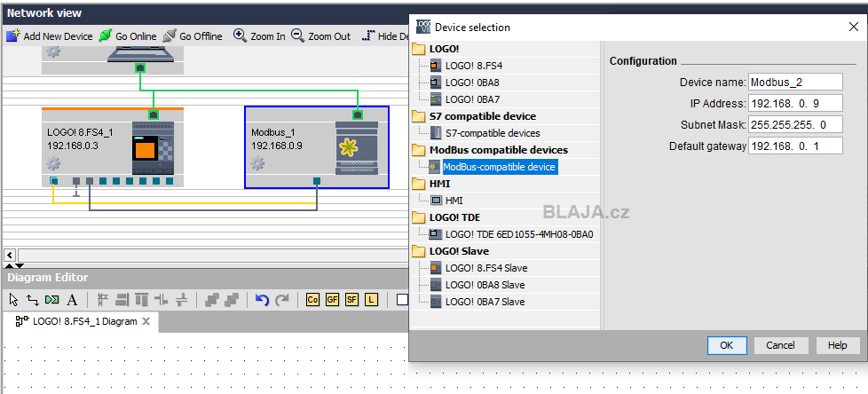Collapse the LOGO! Slave folder
868x394 pixels.
click(x=419, y=251)
